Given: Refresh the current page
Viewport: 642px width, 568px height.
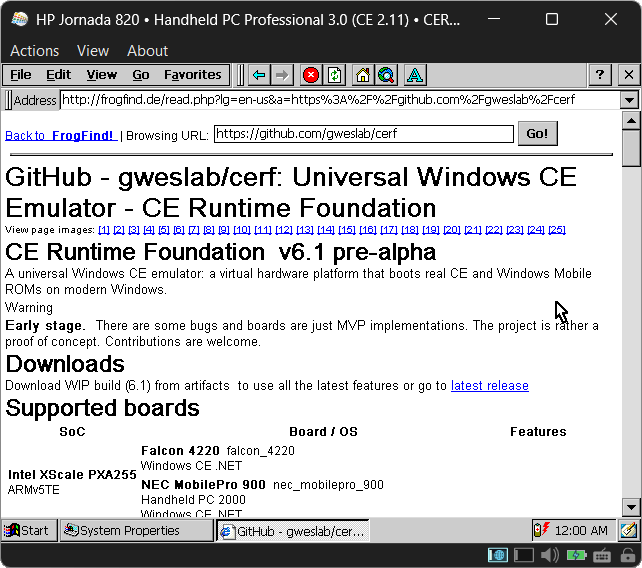Looking at the screenshot, I should click(x=335, y=75).
